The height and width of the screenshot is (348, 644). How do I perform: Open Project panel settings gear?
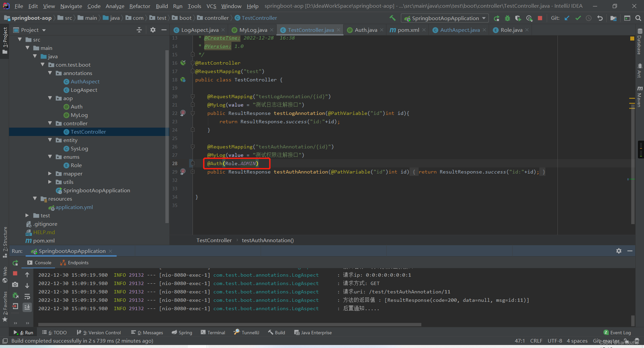click(x=153, y=30)
